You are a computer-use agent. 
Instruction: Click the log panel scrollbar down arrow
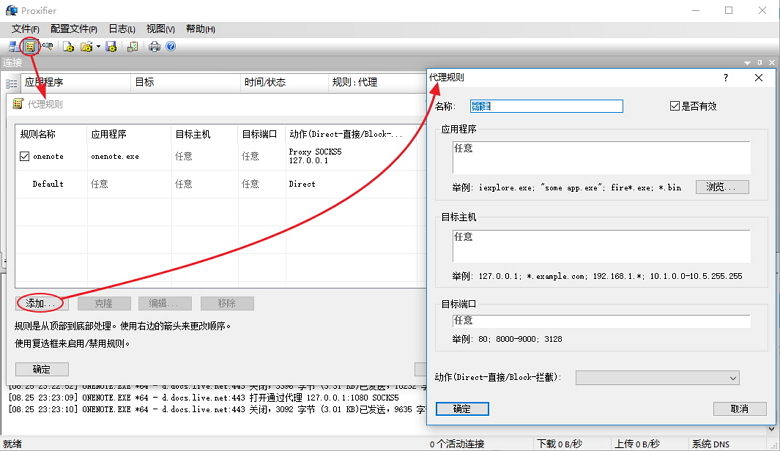click(x=772, y=429)
